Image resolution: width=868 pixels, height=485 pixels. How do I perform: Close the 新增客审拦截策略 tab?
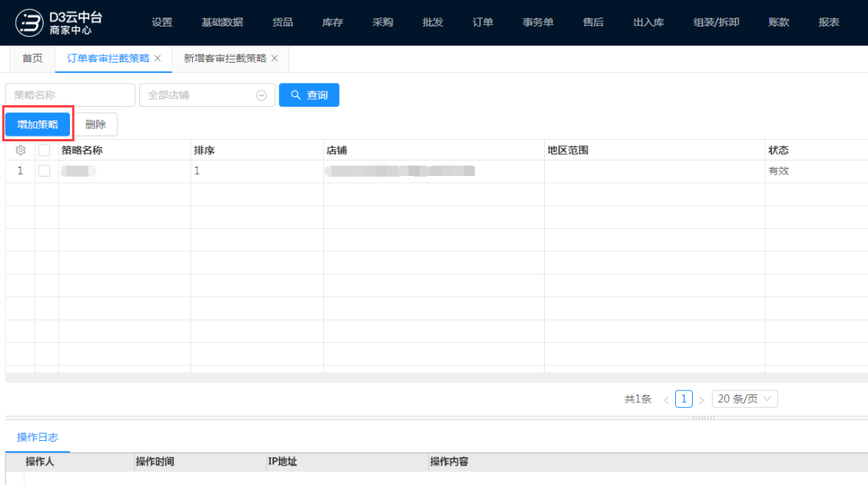click(275, 58)
